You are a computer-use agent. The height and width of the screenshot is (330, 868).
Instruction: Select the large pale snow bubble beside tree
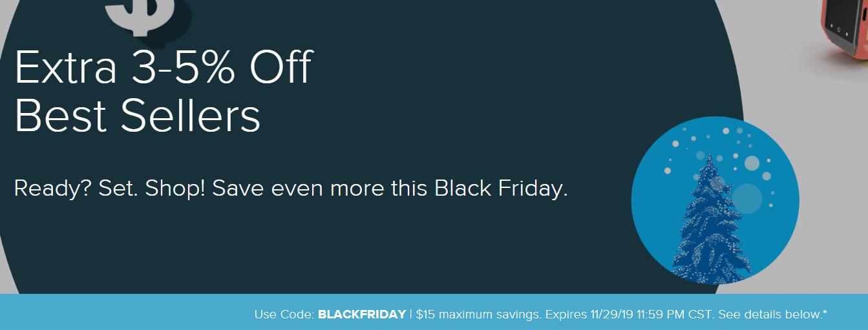[x=748, y=198]
